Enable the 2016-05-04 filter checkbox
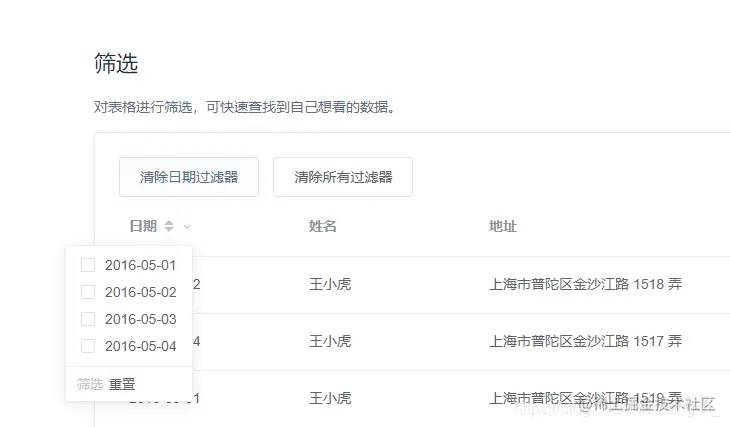Image resolution: width=730 pixels, height=427 pixels. [88, 346]
